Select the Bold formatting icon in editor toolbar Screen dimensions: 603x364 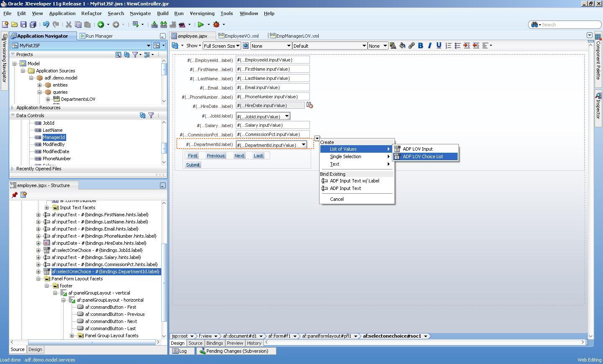point(420,46)
